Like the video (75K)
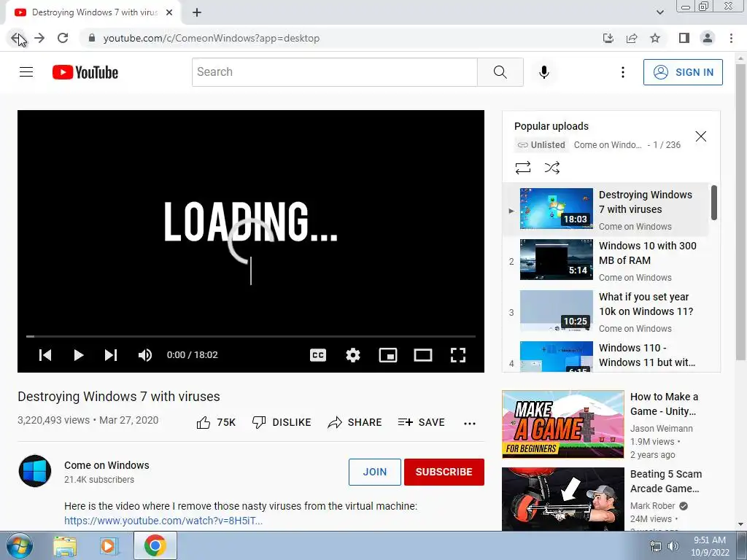Image resolution: width=747 pixels, height=560 pixels. (216, 422)
